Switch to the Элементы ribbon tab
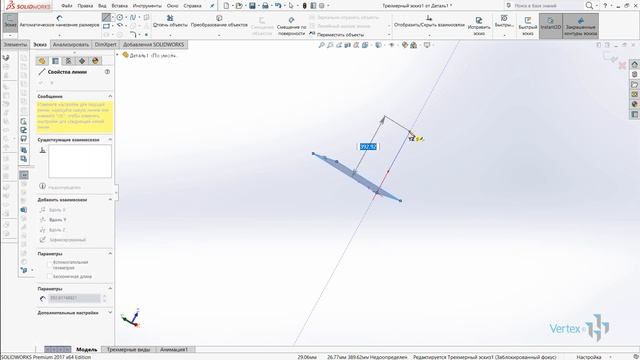The height and width of the screenshot is (360, 640). (x=15, y=44)
